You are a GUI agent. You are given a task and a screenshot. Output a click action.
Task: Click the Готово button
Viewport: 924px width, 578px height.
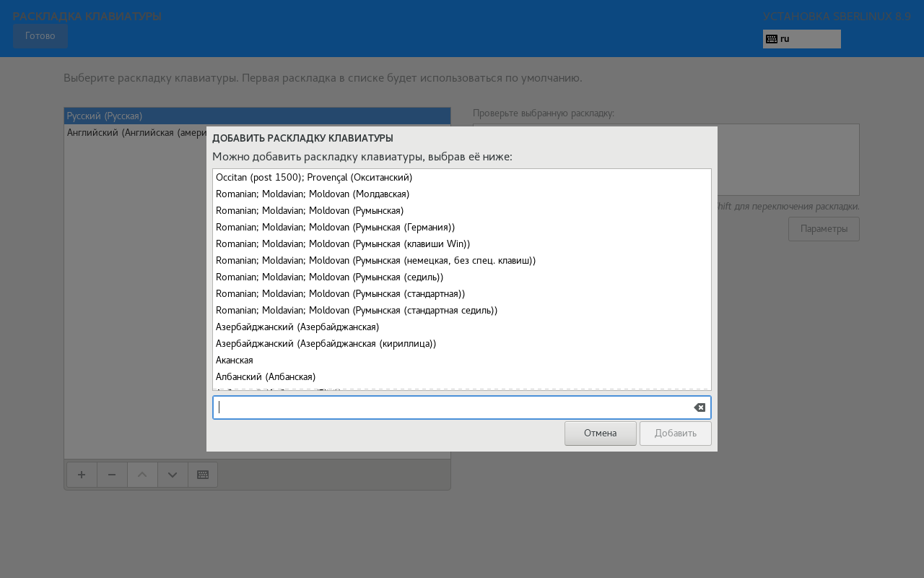[40, 36]
